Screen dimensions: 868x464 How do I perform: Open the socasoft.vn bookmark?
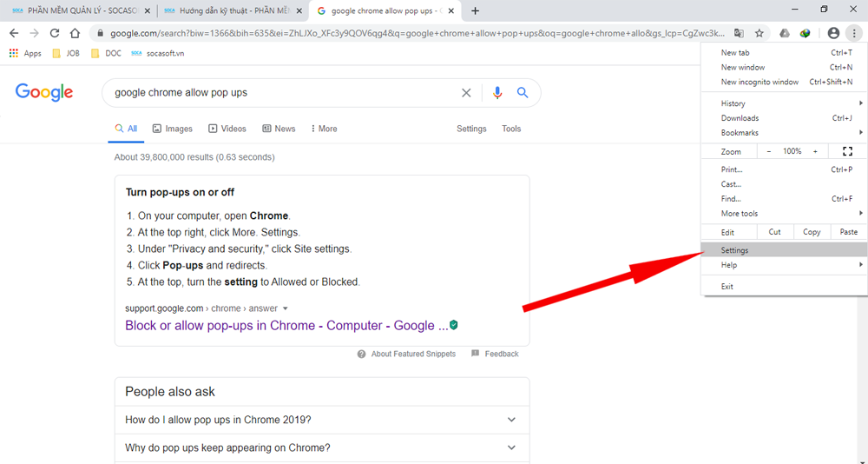158,53
